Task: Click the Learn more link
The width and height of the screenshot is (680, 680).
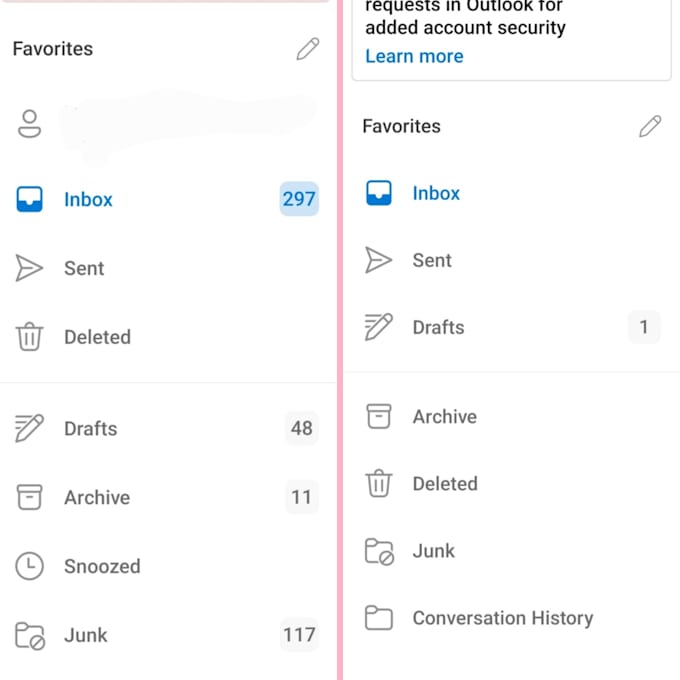Action: (414, 56)
